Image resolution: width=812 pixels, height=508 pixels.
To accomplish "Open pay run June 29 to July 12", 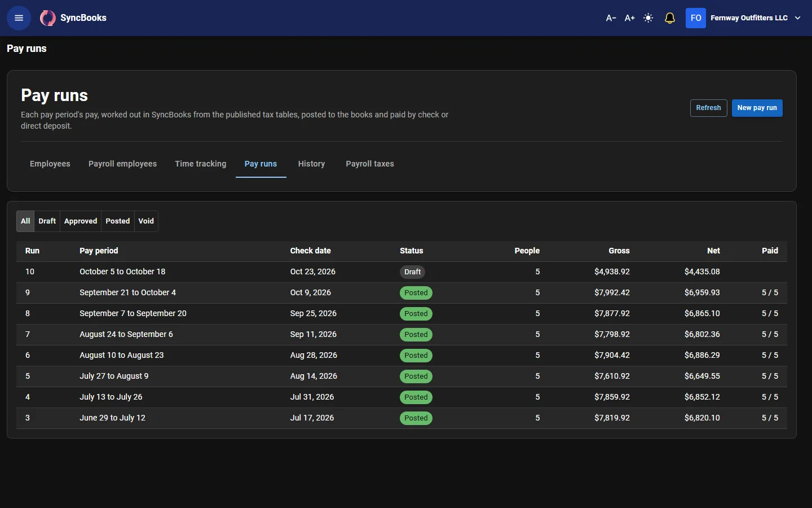I will click(x=401, y=418).
